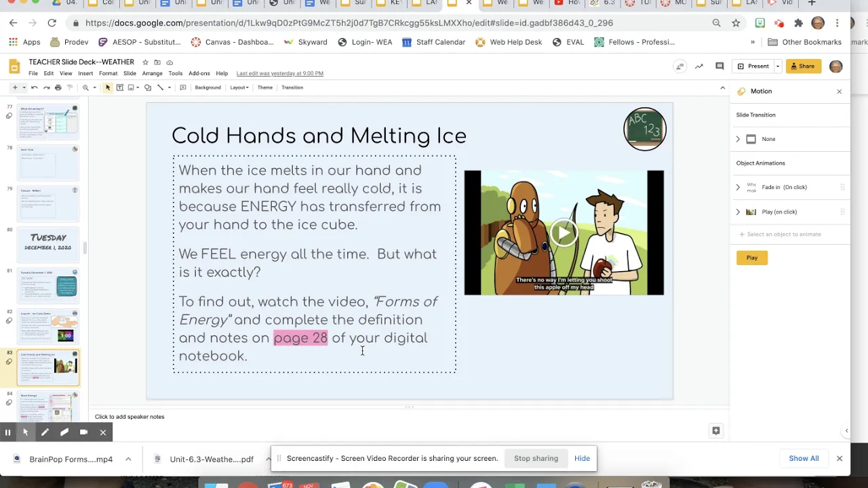Click the cloud document status icon
This screenshot has height=488, width=868.
[170, 62]
